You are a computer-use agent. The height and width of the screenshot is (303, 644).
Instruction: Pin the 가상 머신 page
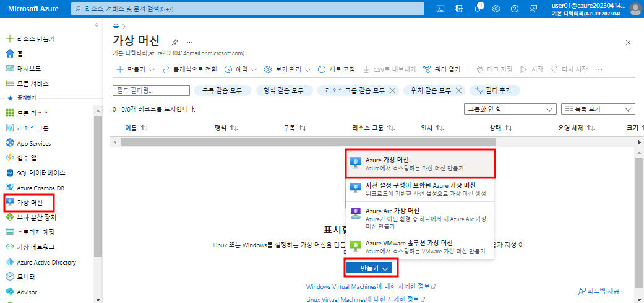click(174, 42)
